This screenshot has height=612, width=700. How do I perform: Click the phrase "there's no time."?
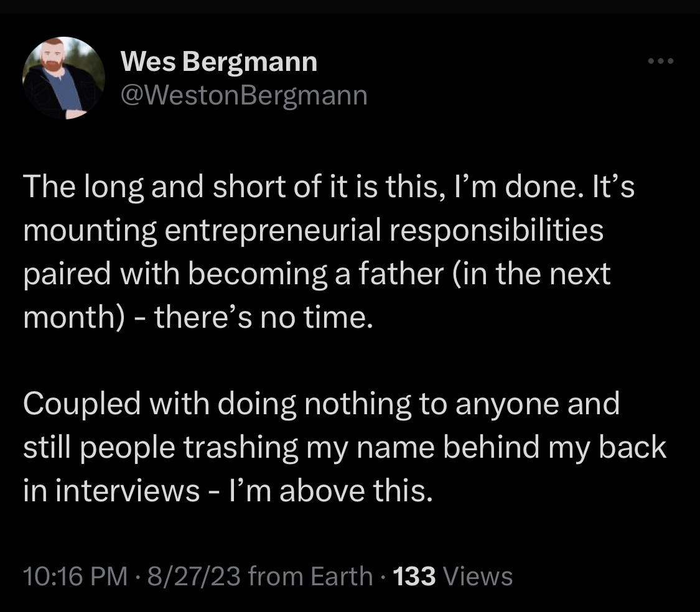point(263,317)
